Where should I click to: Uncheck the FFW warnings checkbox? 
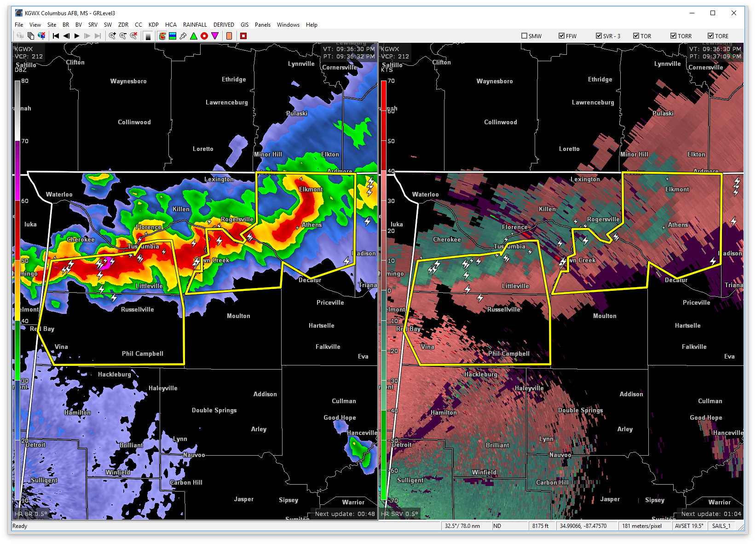click(561, 36)
